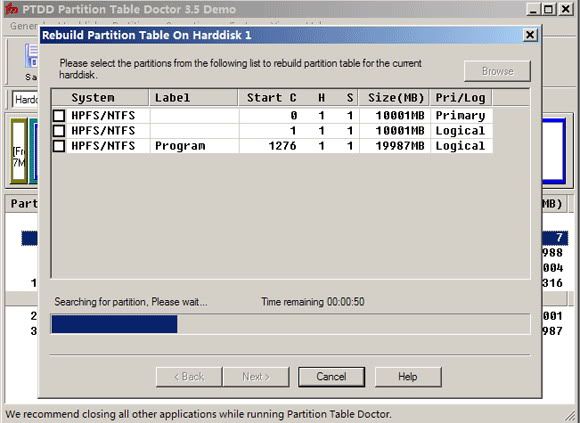Check the Logical HPFS/NTFS partition starting at cylinder 1

[59, 131]
